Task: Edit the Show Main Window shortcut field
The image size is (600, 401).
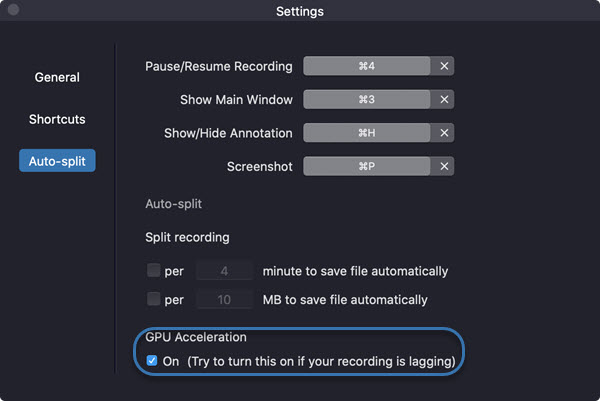Action: point(367,99)
